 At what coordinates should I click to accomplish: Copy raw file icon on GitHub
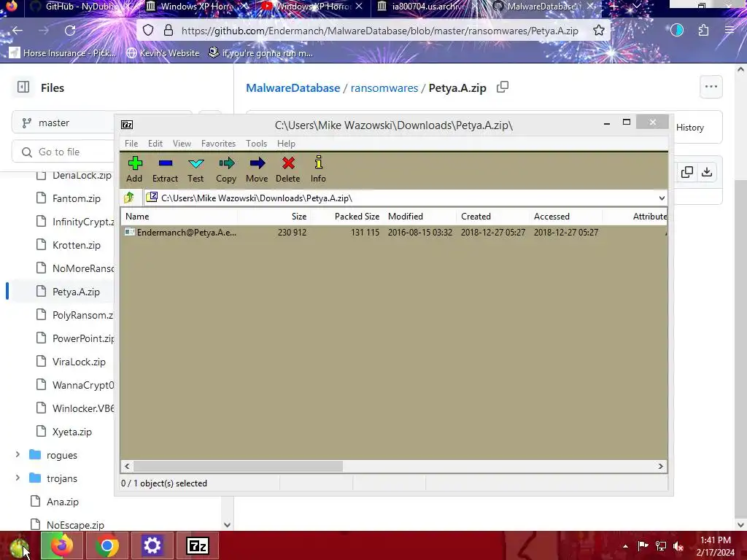click(687, 172)
